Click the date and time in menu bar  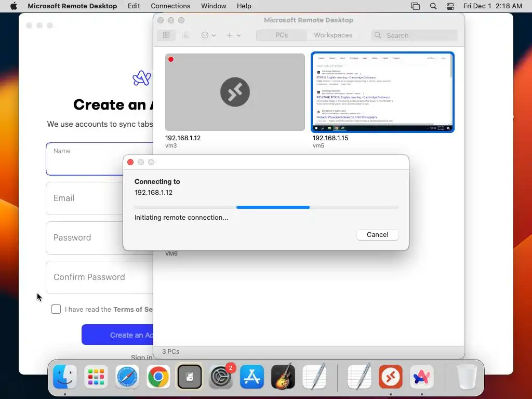click(493, 6)
